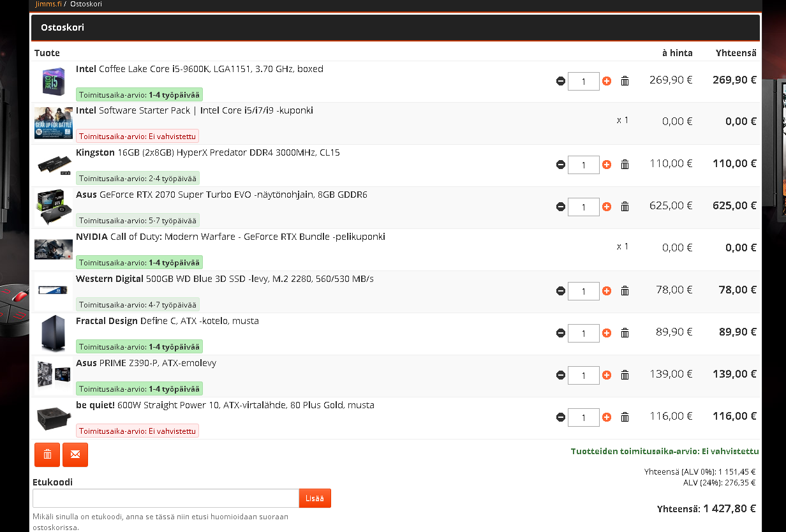786x532 pixels.
Task: Decrease quantity of Fractal Design Define C
Action: (561, 333)
